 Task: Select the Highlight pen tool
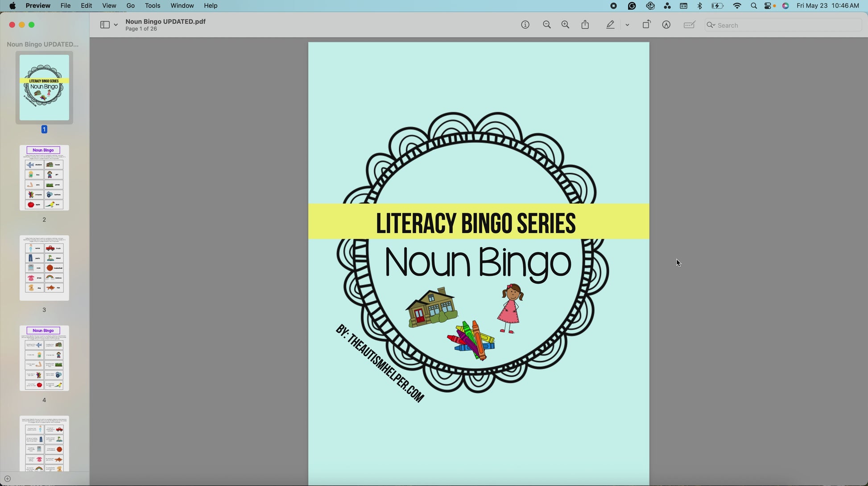[x=610, y=25]
